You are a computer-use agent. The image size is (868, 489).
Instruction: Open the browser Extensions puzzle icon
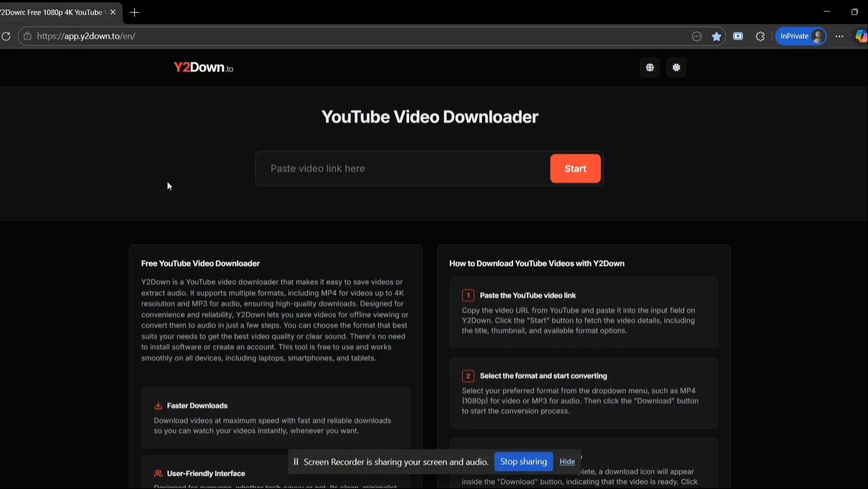[x=760, y=37]
